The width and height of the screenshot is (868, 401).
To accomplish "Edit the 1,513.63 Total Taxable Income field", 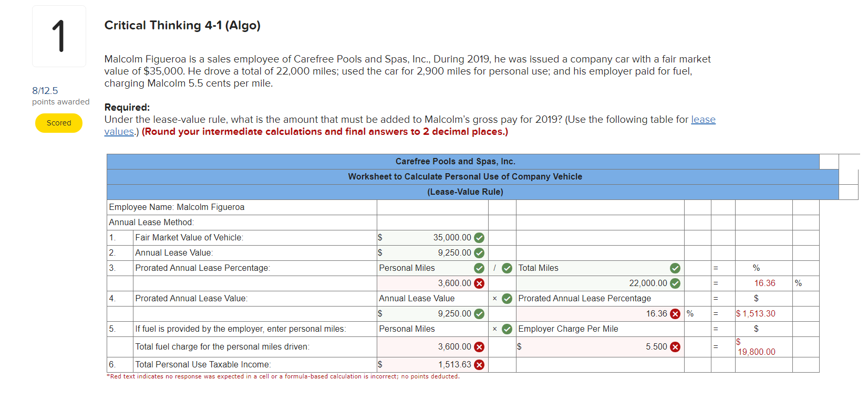I will (x=432, y=365).
